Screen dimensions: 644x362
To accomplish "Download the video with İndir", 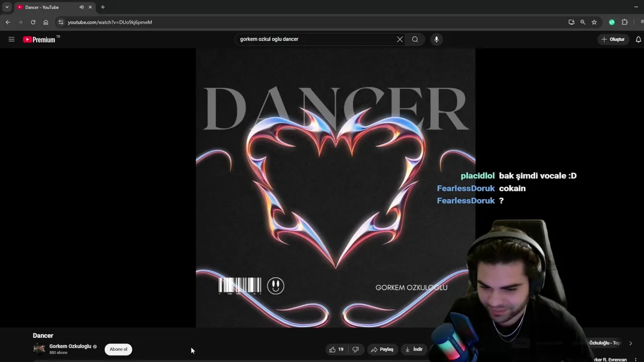I will (415, 349).
